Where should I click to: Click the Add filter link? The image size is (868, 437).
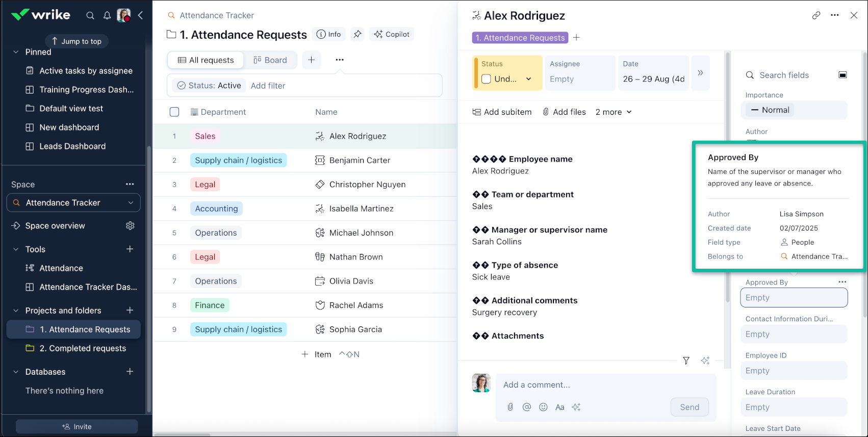click(268, 86)
